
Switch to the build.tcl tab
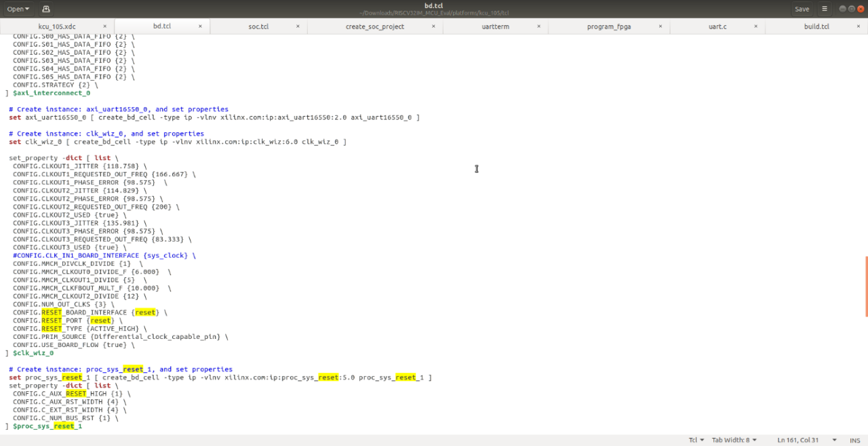pyautogui.click(x=816, y=26)
